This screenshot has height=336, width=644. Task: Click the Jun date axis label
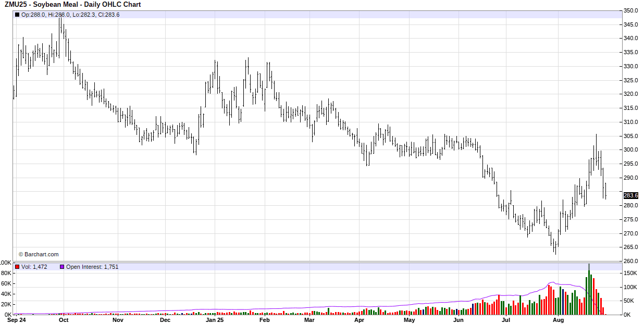(458, 320)
